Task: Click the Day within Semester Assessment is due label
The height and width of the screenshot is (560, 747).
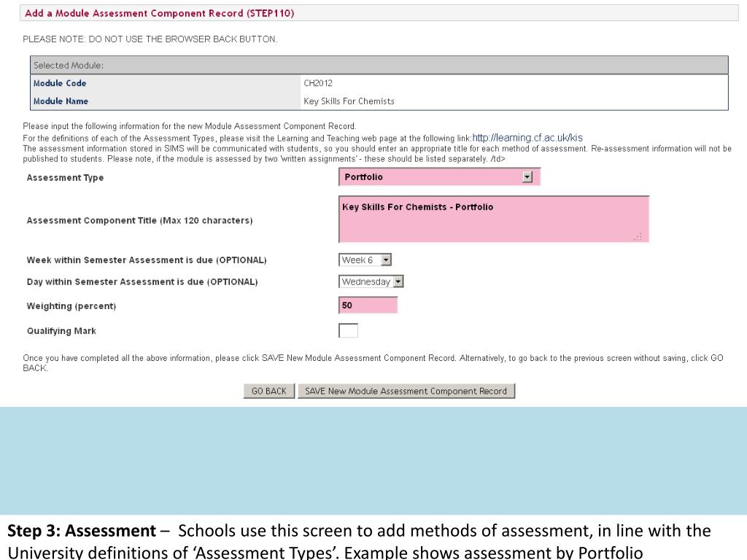Action: pos(142,282)
